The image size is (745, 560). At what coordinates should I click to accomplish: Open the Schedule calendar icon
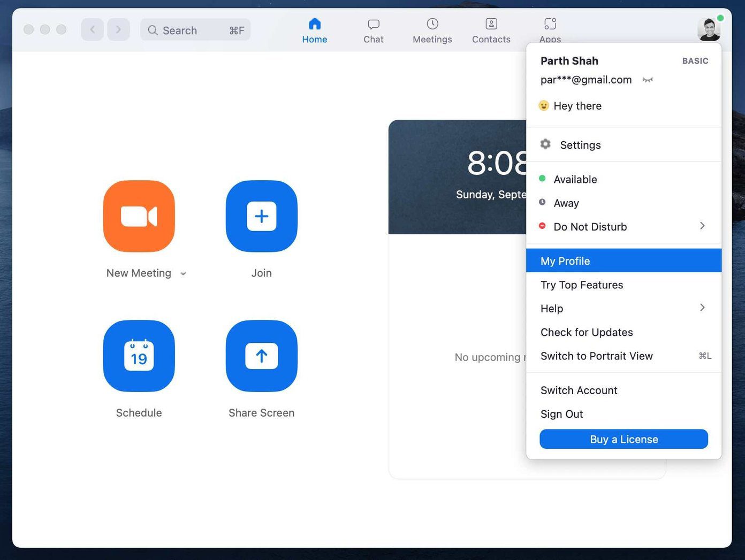tap(139, 356)
